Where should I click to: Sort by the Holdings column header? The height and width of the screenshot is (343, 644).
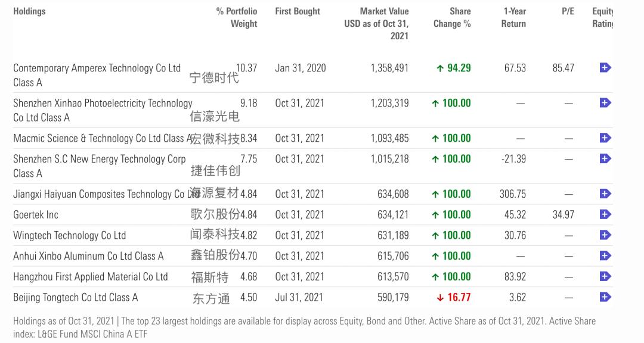click(x=29, y=11)
